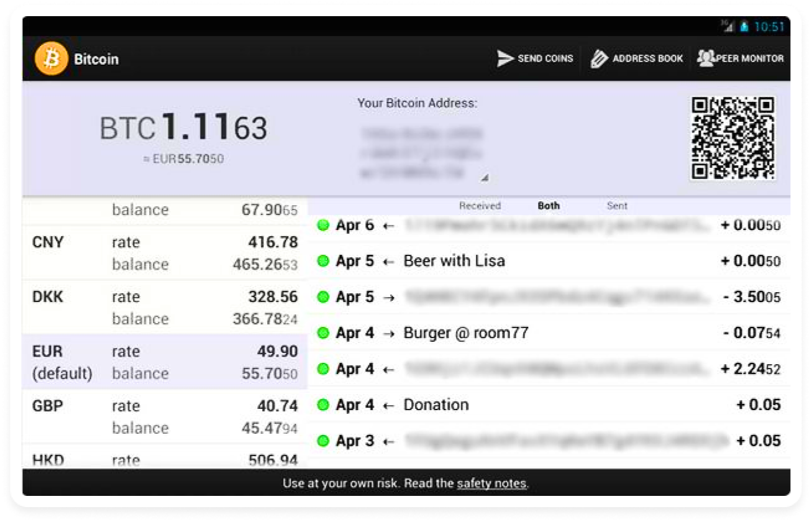Tap the BTC 1.1163 balance

tap(183, 127)
